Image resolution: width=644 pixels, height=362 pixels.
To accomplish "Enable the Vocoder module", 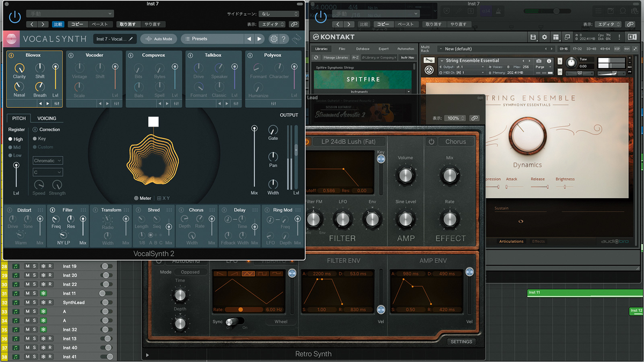I will tap(71, 55).
